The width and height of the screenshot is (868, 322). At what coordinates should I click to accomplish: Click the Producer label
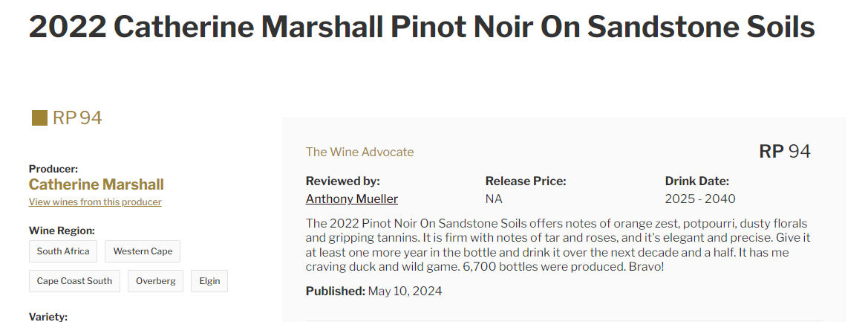[53, 169]
